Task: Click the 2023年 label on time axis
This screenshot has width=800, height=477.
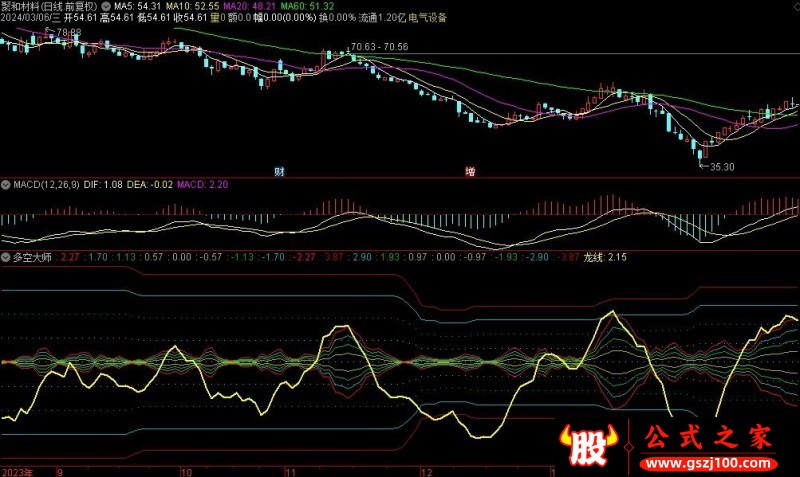Action: click(18, 469)
